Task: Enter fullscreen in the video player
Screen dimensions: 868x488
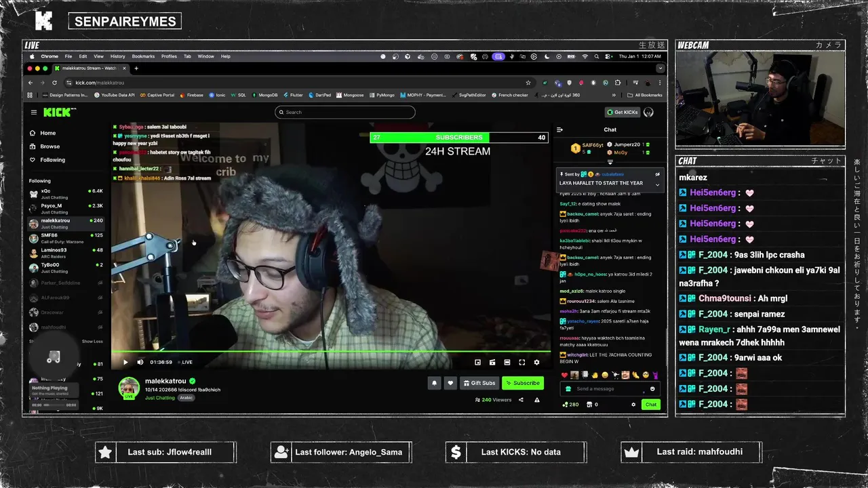Action: [522, 363]
